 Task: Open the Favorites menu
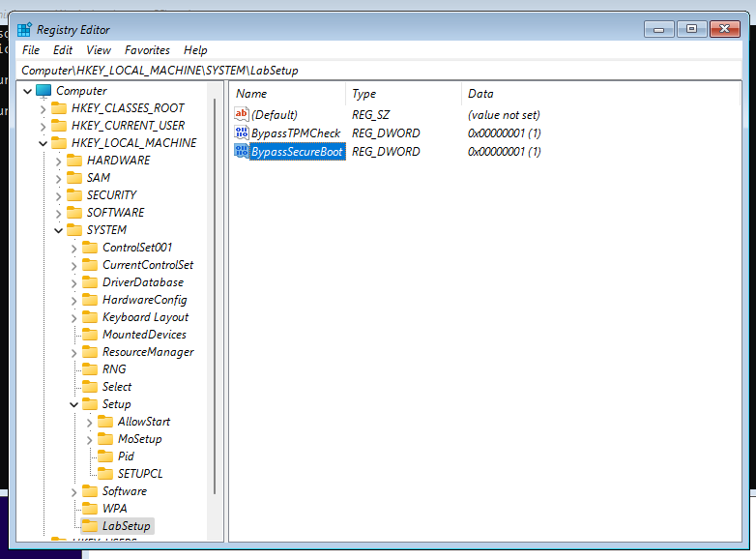click(147, 50)
